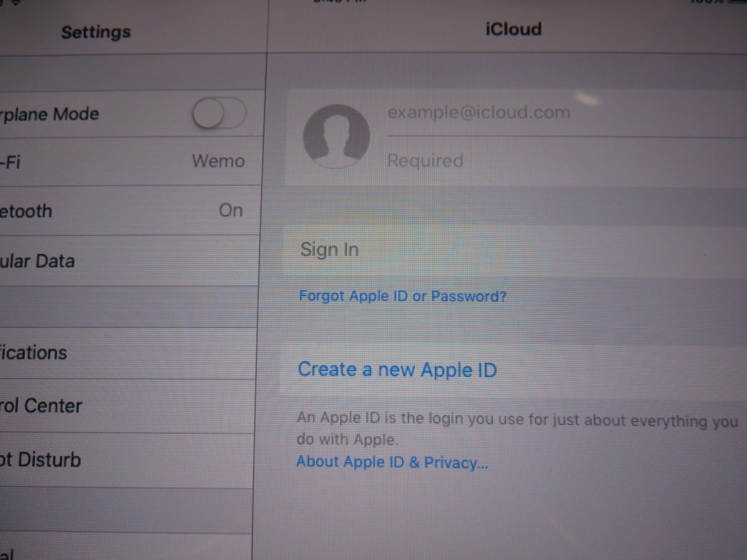
Task: Tap the profile avatar placeholder icon
Action: coord(336,136)
